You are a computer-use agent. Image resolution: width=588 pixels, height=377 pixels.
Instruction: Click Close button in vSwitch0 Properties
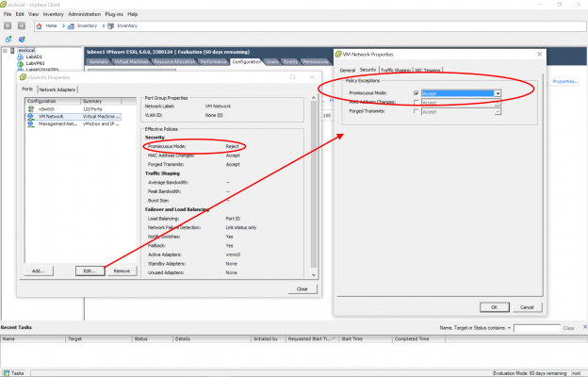[x=302, y=289]
